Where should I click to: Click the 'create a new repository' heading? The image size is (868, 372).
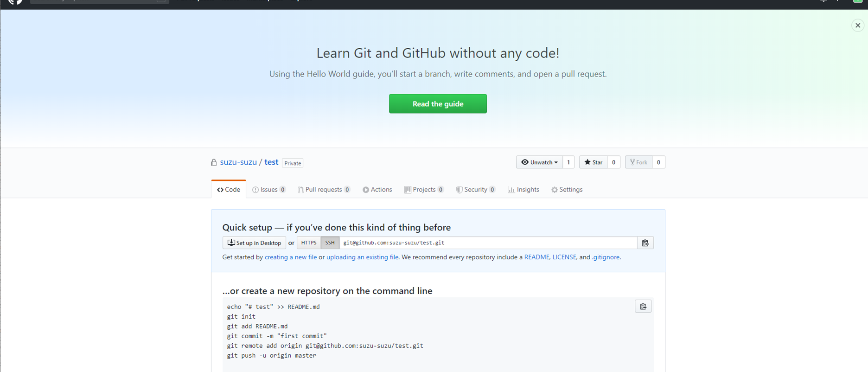coord(327,291)
